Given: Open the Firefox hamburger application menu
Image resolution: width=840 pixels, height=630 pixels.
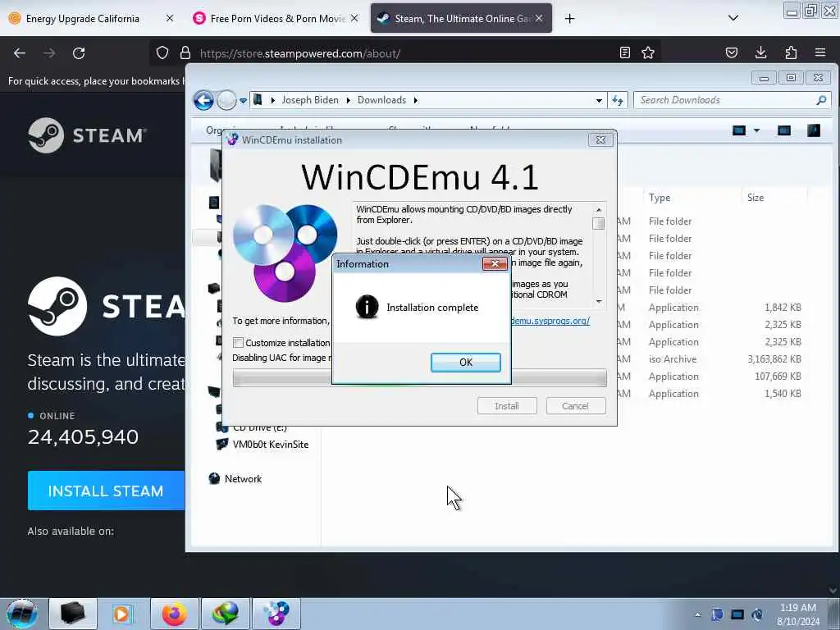Looking at the screenshot, I should [x=820, y=52].
